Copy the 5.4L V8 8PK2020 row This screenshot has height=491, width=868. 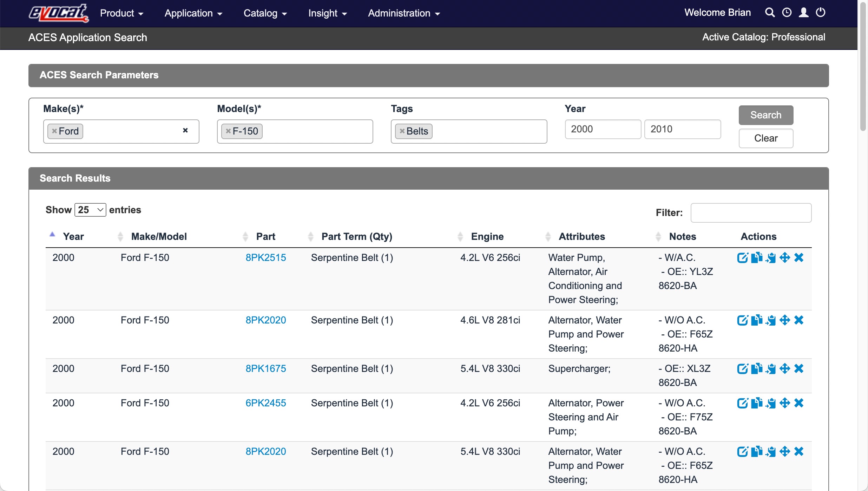point(757,451)
